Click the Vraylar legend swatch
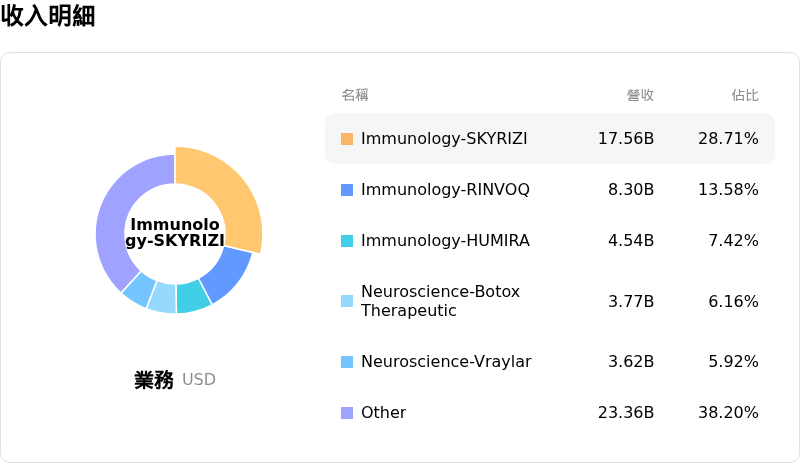The image size is (800, 463). point(347,362)
